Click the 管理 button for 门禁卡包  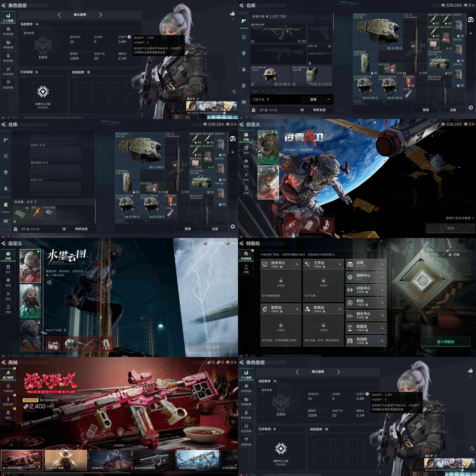[313, 100]
